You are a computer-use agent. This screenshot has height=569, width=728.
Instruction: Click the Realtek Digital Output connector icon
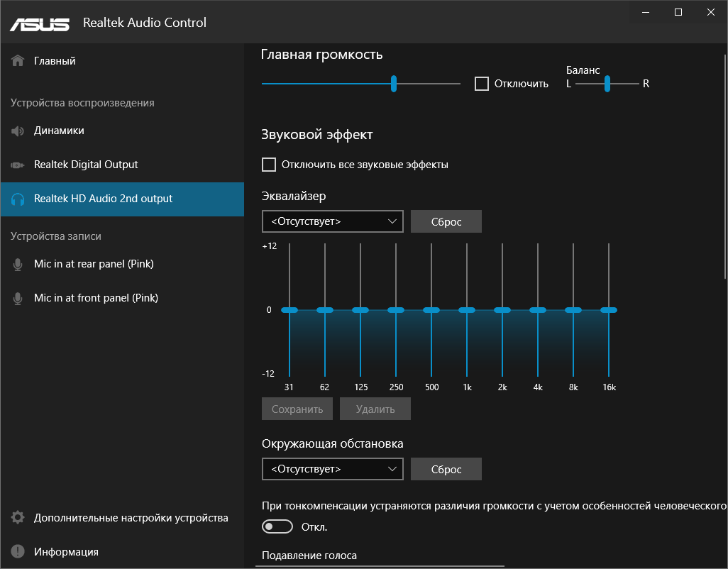click(x=18, y=165)
